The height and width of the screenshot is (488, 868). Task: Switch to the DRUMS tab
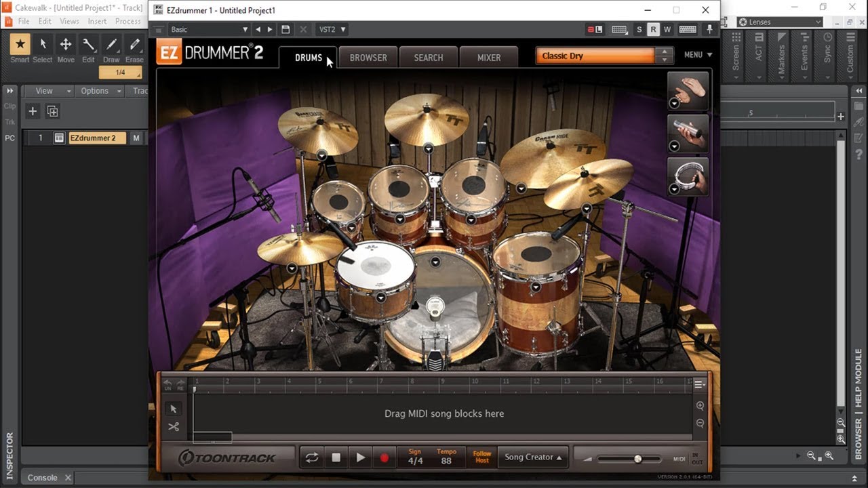[x=309, y=58]
